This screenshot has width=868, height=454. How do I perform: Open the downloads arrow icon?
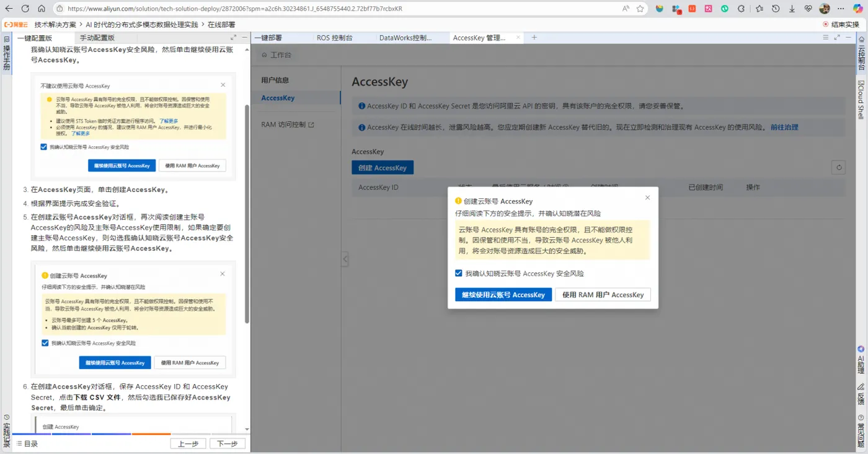792,9
